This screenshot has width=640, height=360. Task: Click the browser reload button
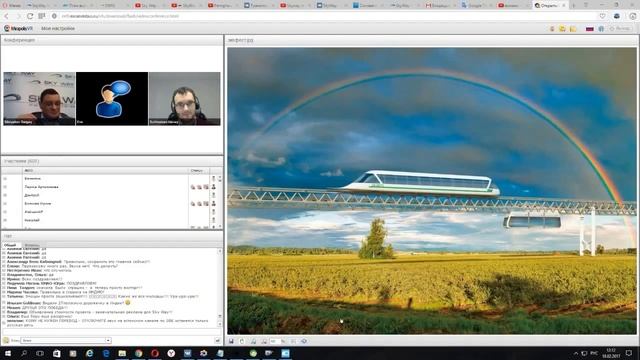pyautogui.click(x=30, y=16)
